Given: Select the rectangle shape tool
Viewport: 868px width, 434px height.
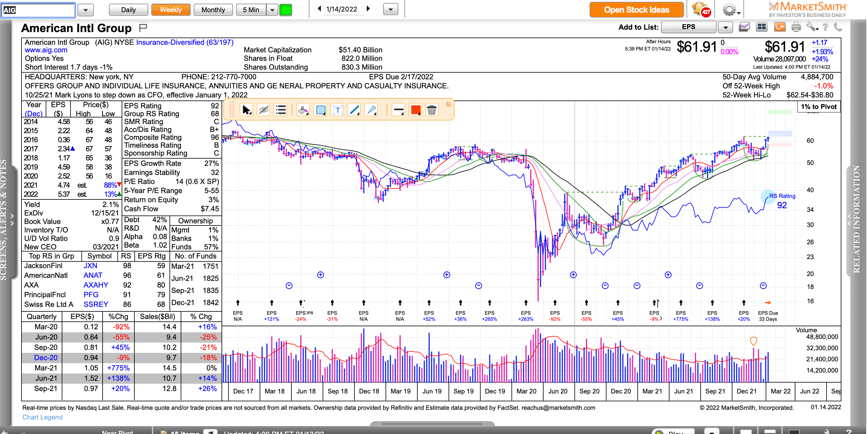Looking at the screenshot, I should point(320,110).
